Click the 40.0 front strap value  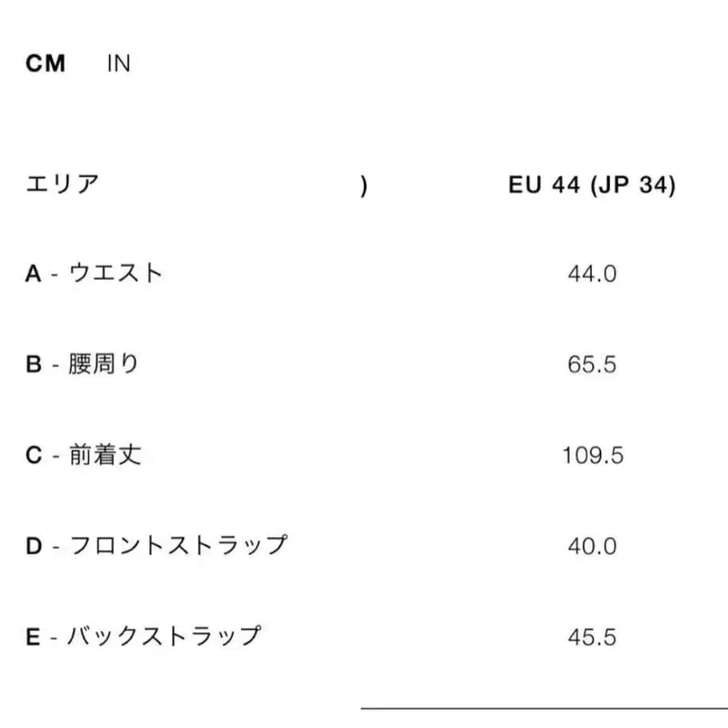(x=593, y=544)
